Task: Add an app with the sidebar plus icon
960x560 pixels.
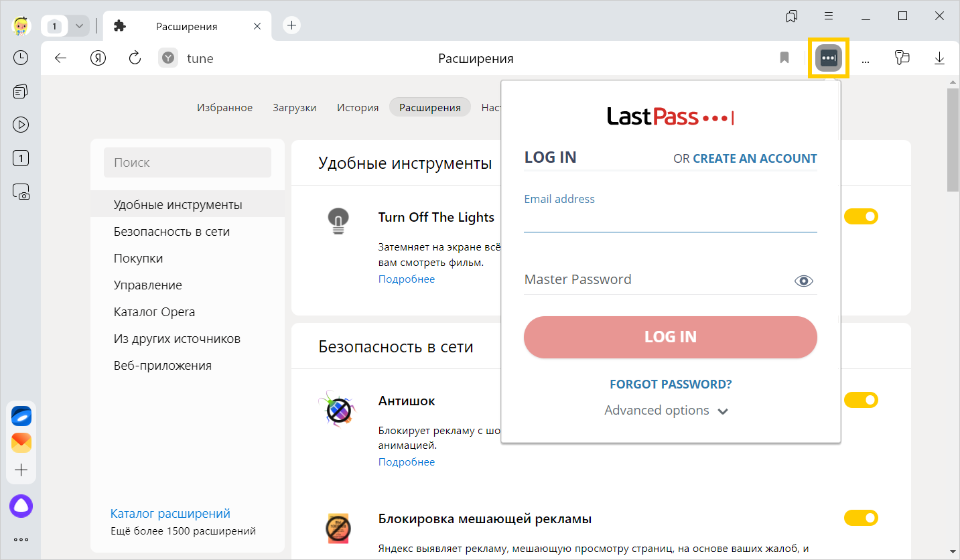Action: [x=21, y=470]
